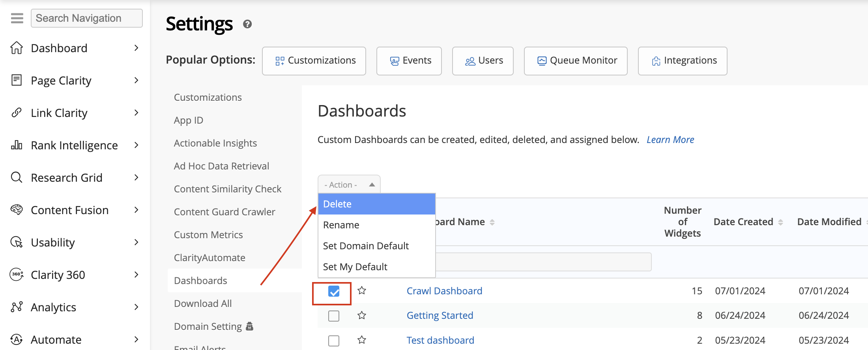
Task: Open the Learn More link
Action: pos(670,140)
